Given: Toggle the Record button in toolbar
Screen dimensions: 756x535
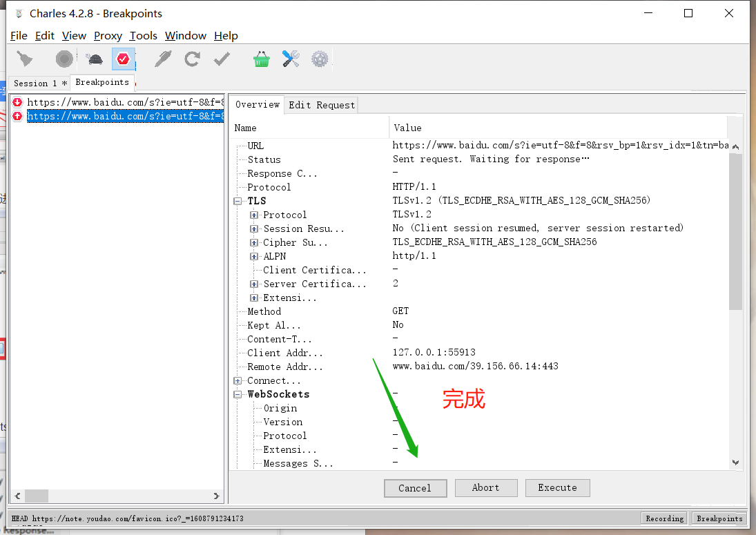Looking at the screenshot, I should 64,59.
